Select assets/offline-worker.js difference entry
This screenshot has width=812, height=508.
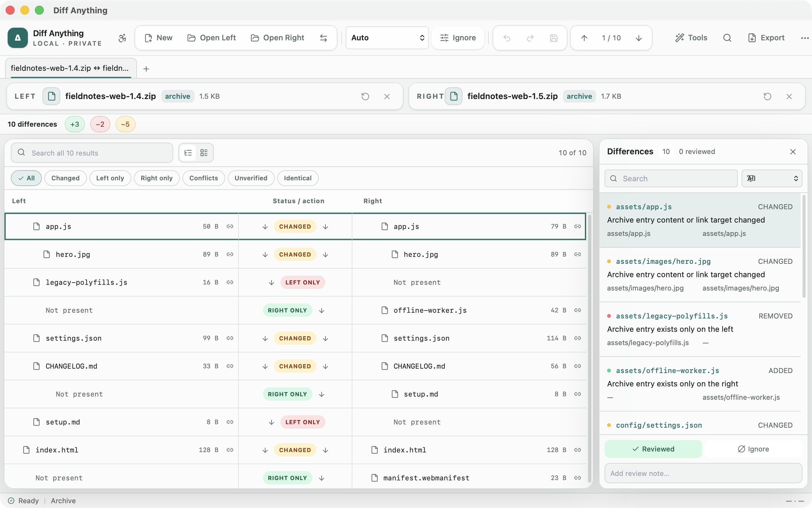700,384
